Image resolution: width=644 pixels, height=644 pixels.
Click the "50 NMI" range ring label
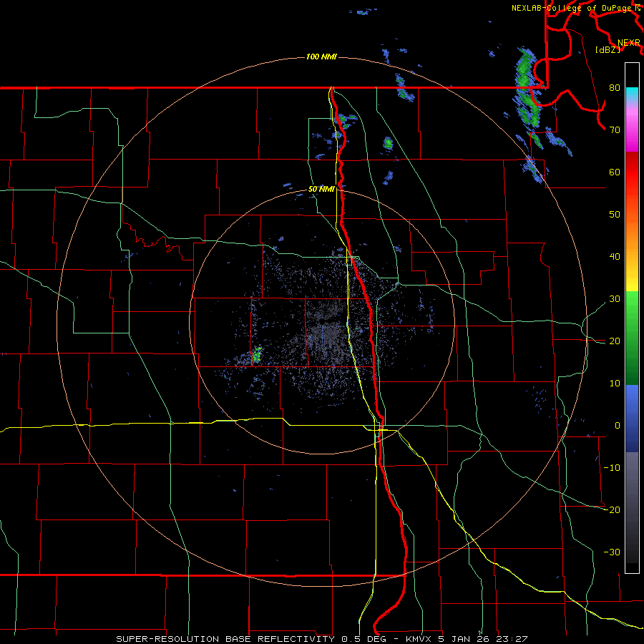pyautogui.click(x=321, y=190)
